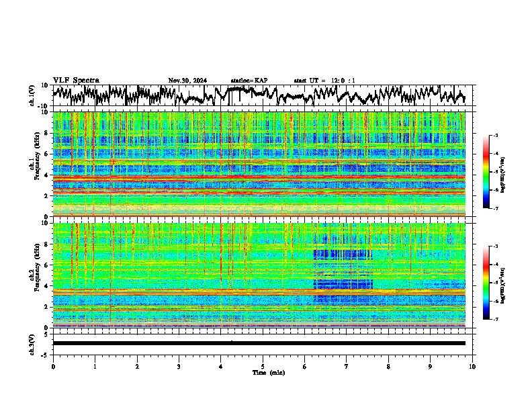Select the "Nov.30, 2024" date text
The image size is (532, 411).
(x=187, y=81)
